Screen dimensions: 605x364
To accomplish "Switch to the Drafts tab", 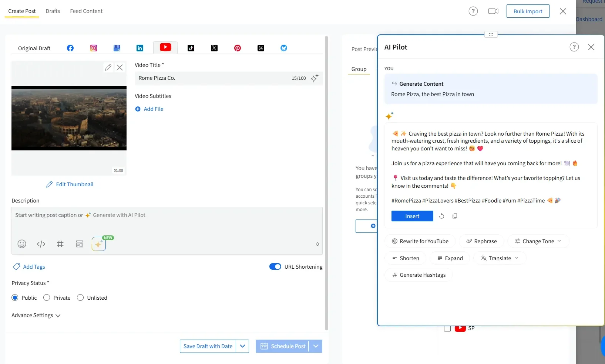I will coord(53,11).
